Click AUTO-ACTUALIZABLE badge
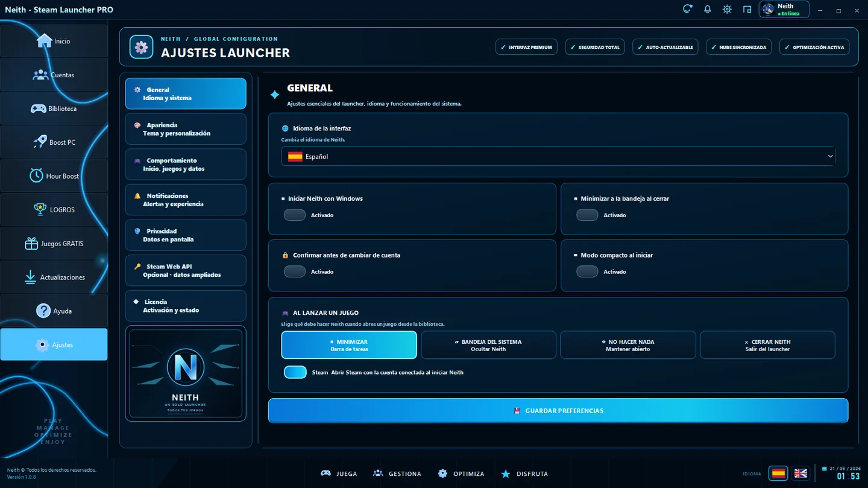Image resolution: width=868 pixels, height=488 pixels. (665, 47)
